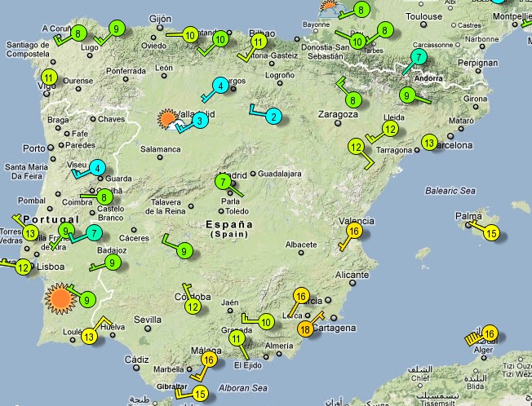Image resolution: width=532 pixels, height=406 pixels.
Task: Click the orange 18 wind marker near Cartagena
Action: click(305, 329)
